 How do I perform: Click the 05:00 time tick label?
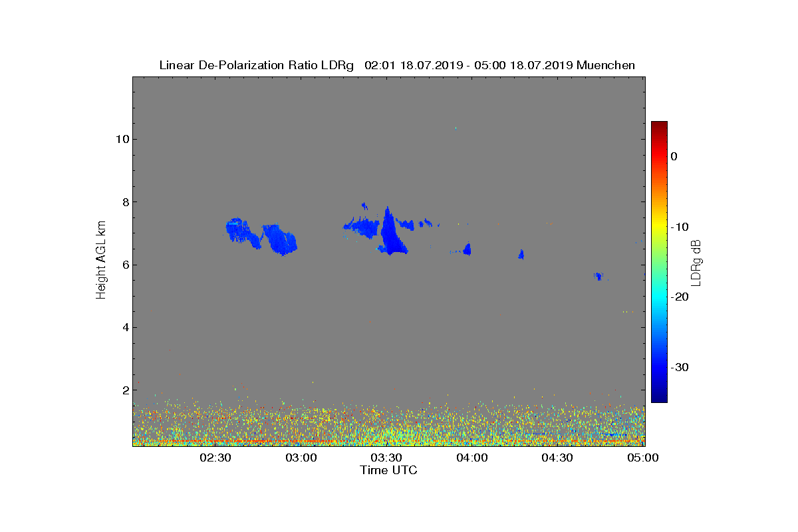point(642,458)
